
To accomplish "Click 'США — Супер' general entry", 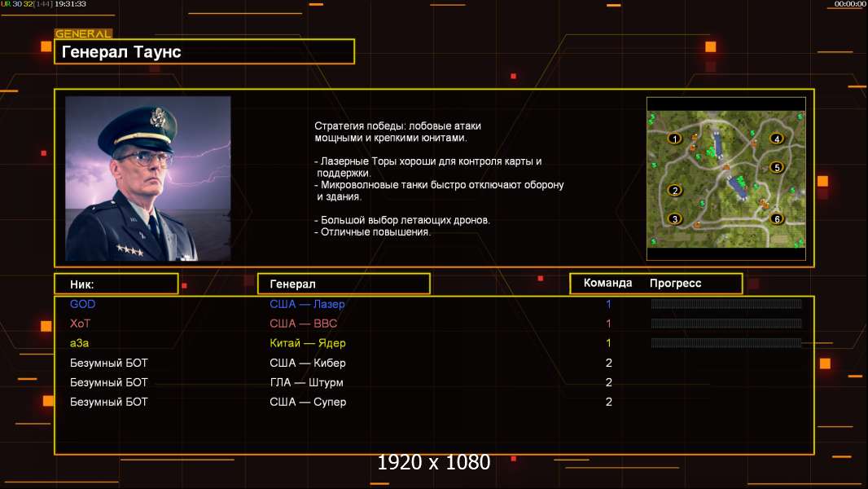I will click(308, 402).
